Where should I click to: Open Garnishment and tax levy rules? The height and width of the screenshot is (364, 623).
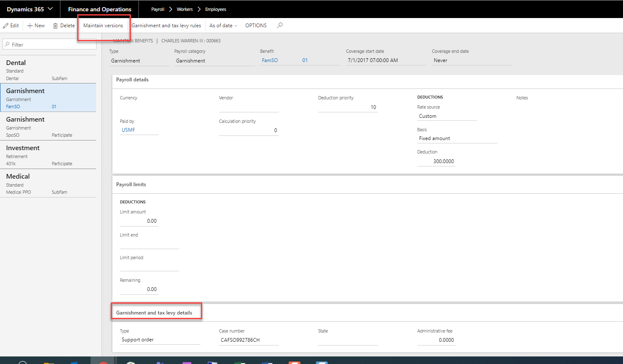click(166, 26)
